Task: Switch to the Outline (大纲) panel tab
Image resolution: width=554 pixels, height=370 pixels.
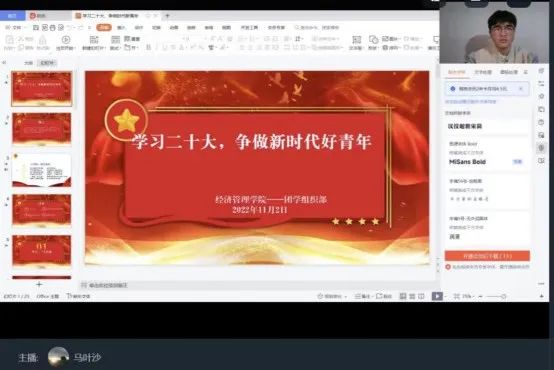Action: tap(29, 63)
